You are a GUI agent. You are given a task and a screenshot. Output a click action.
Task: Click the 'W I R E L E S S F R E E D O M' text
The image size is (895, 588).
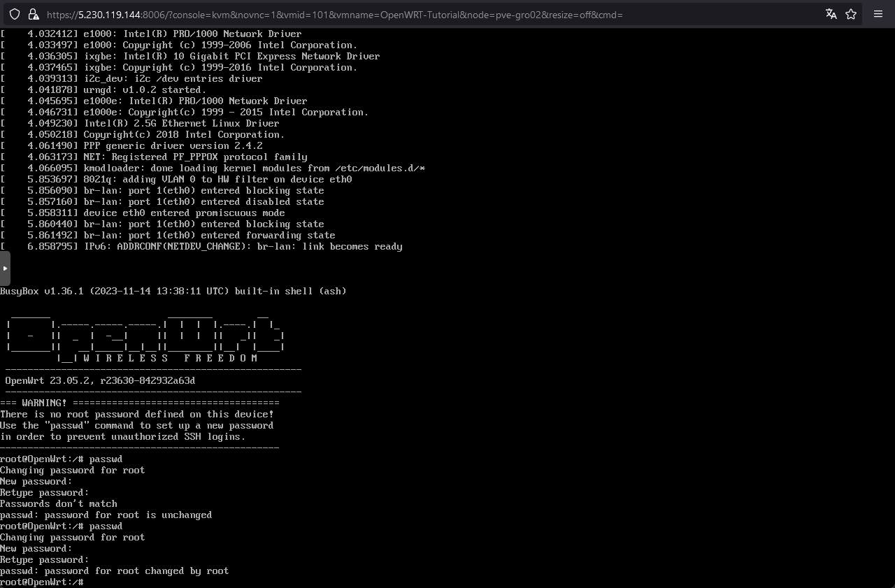[171, 358]
